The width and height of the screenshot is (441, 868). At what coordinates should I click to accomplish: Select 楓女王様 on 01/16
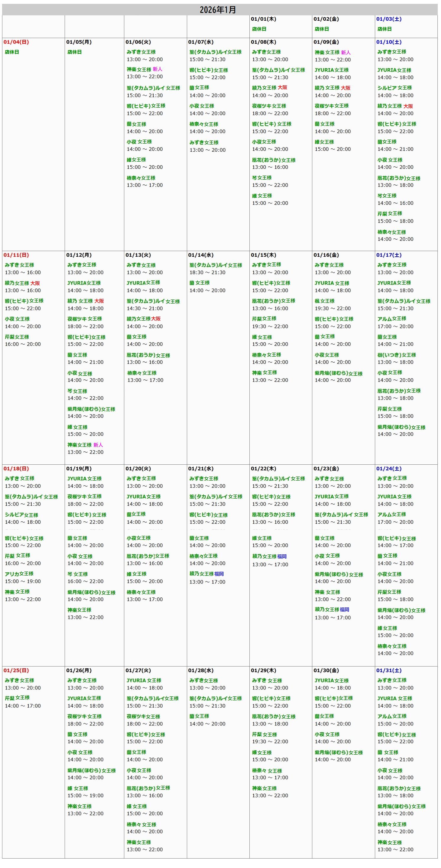pyautogui.click(x=324, y=301)
